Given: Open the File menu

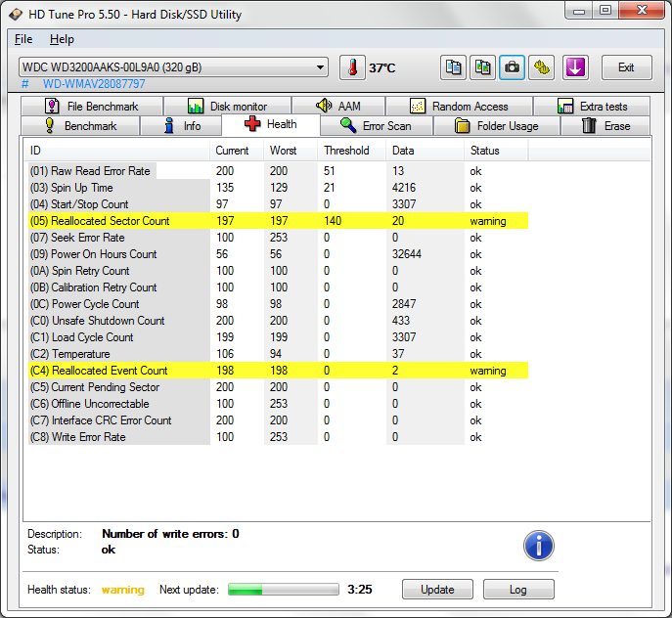Looking at the screenshot, I should pos(23,39).
